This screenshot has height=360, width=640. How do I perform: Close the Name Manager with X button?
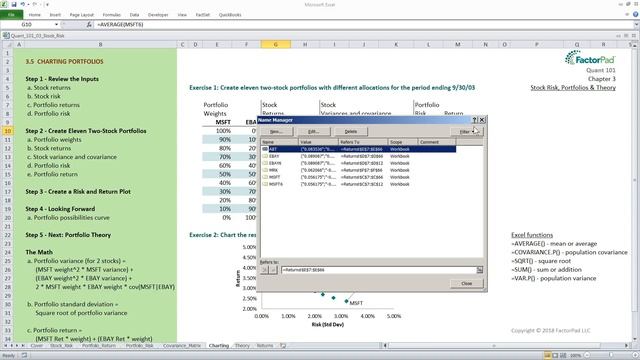(x=482, y=120)
